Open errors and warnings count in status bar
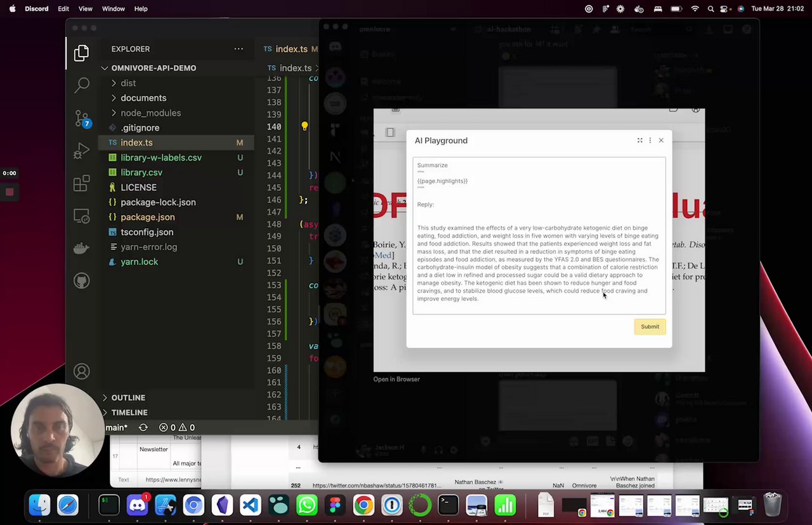812x525 pixels. click(177, 427)
